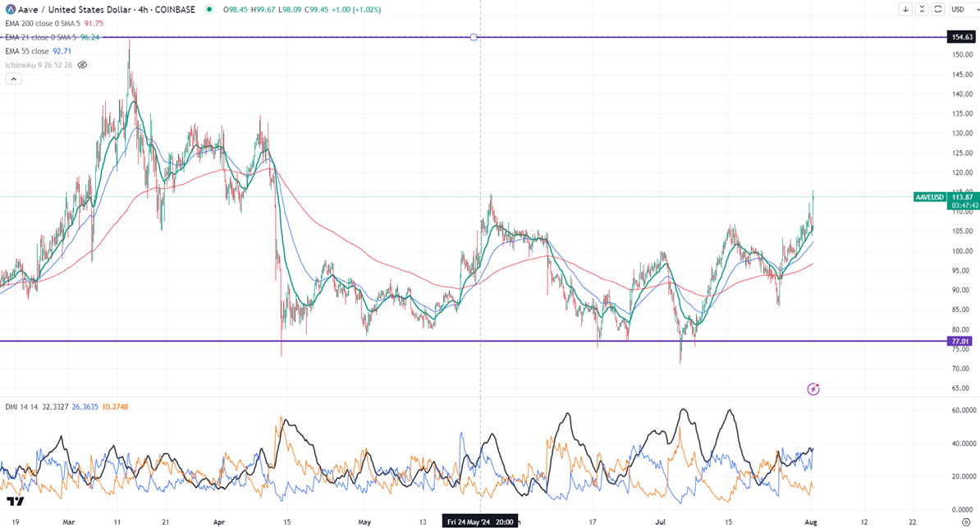Select the Ichimoku 9 26 52 26 legend
The height and width of the screenshot is (528, 980).
(39, 65)
